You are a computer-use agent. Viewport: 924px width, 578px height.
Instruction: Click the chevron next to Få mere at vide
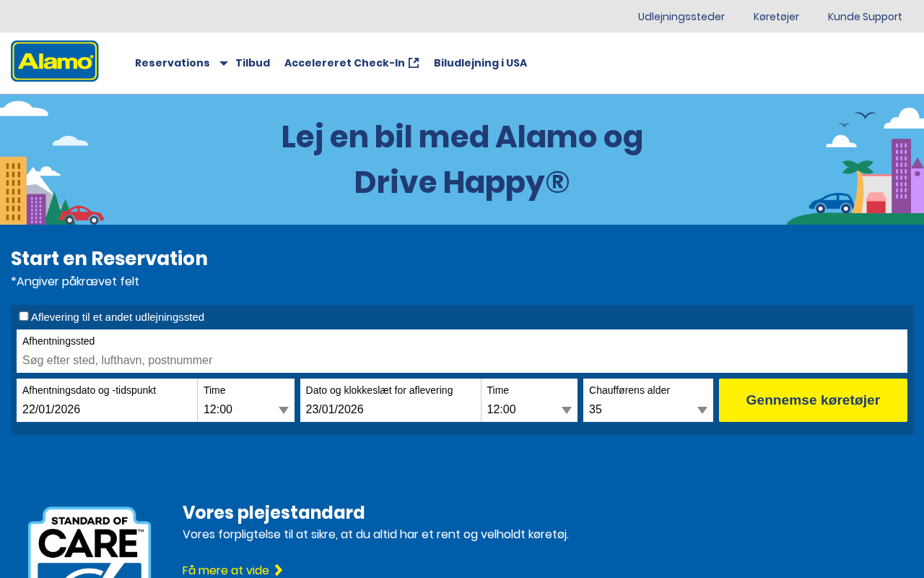[279, 571]
